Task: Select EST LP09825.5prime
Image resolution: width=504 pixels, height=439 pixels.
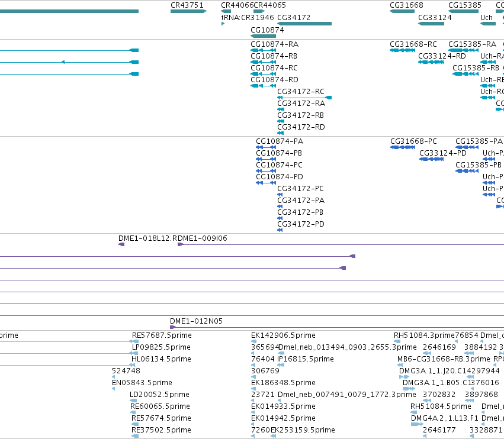Action: click(x=161, y=347)
